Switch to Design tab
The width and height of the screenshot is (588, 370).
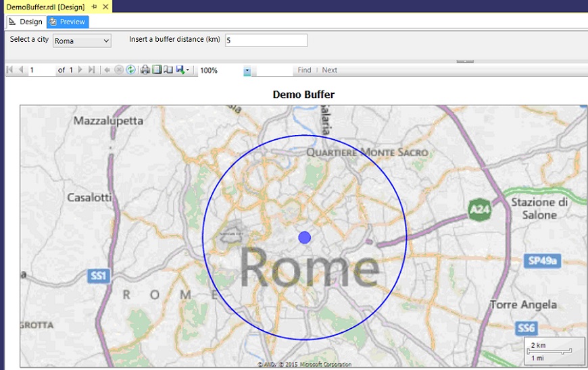pos(26,22)
